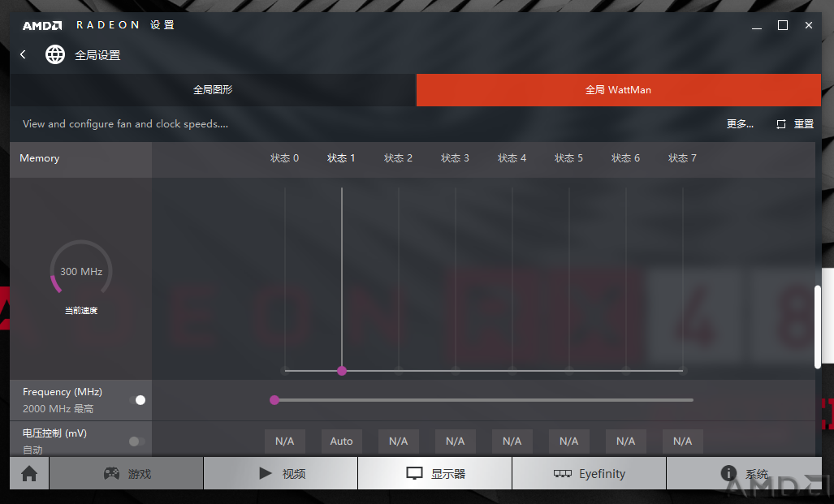Click the play icon for 视频

pyautogui.click(x=266, y=472)
